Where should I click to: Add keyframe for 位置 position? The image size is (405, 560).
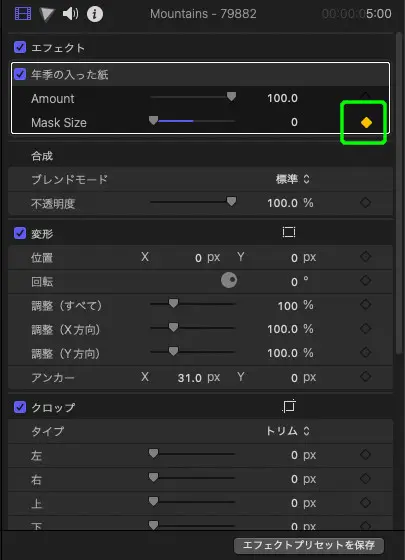tap(365, 257)
